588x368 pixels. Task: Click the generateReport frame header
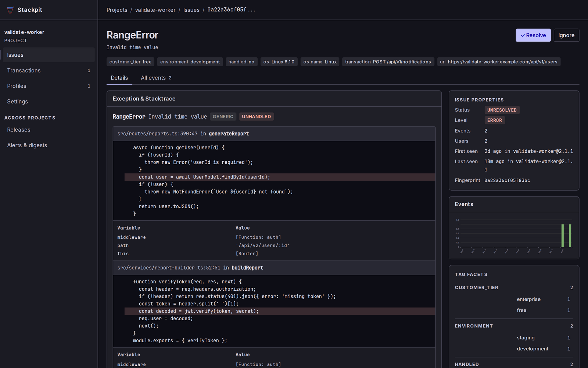pyautogui.click(x=274, y=134)
